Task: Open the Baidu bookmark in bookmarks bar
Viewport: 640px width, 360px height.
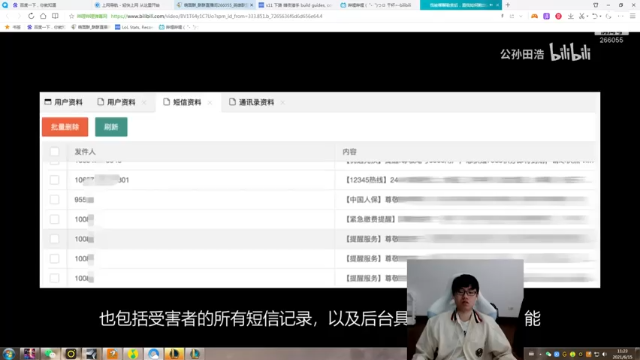Action: [46, 27]
